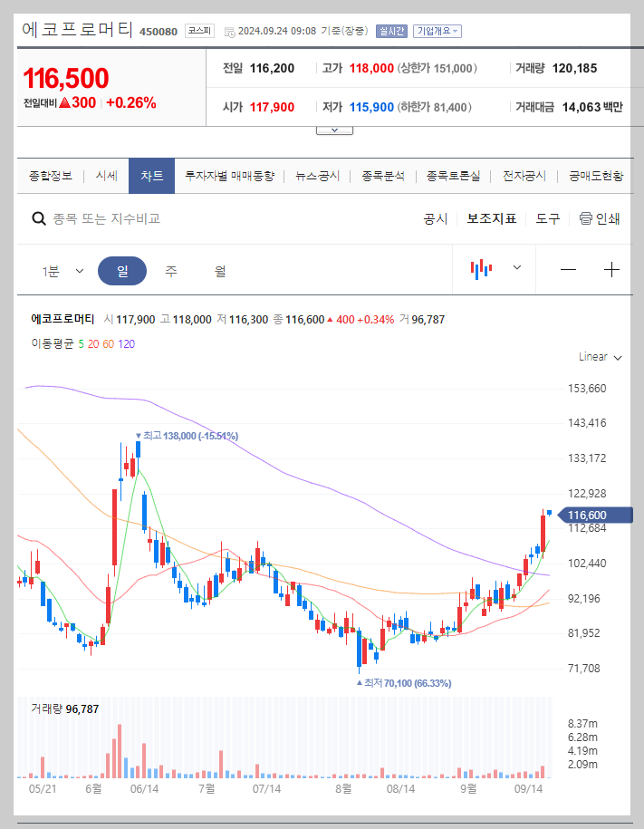Click the printer icon beside 인쇄
This screenshot has height=829, width=644.
pos(587,219)
